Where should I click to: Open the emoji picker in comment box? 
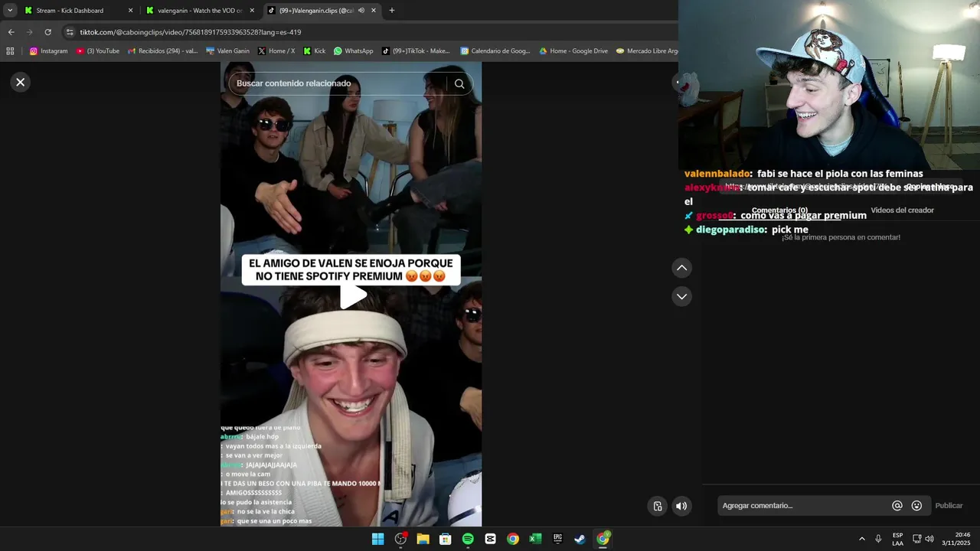click(x=916, y=506)
